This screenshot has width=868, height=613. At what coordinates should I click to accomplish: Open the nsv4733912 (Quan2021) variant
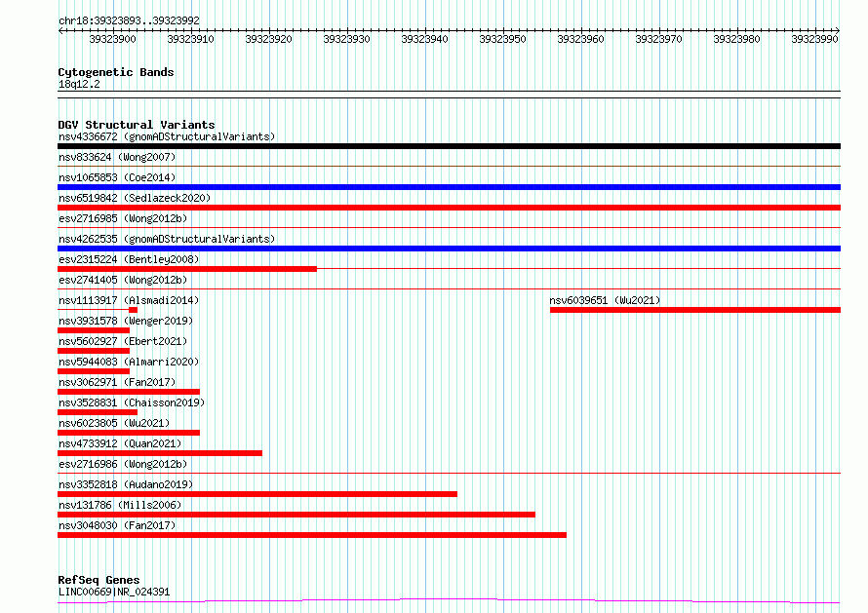click(120, 443)
